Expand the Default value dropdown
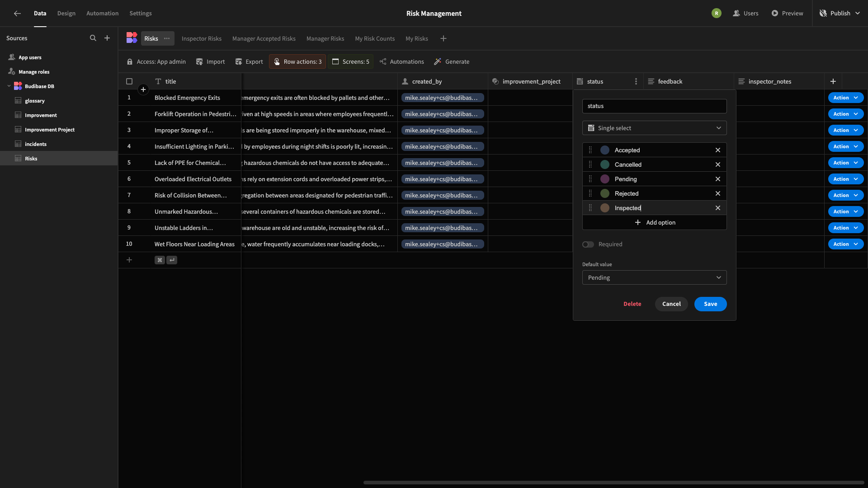 pyautogui.click(x=655, y=277)
